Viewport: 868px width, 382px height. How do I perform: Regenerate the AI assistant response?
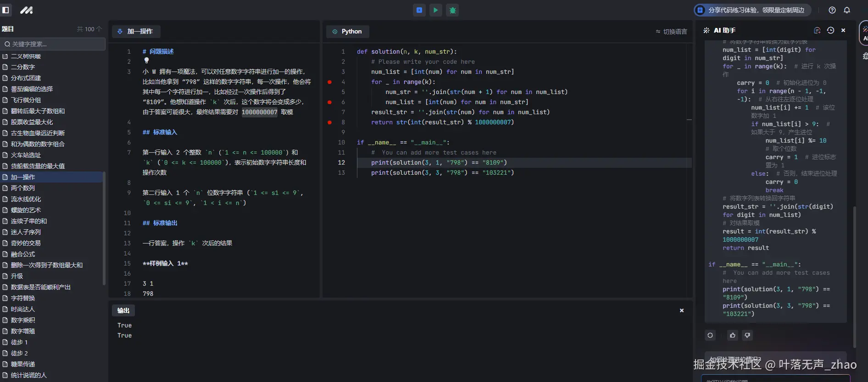(710, 335)
